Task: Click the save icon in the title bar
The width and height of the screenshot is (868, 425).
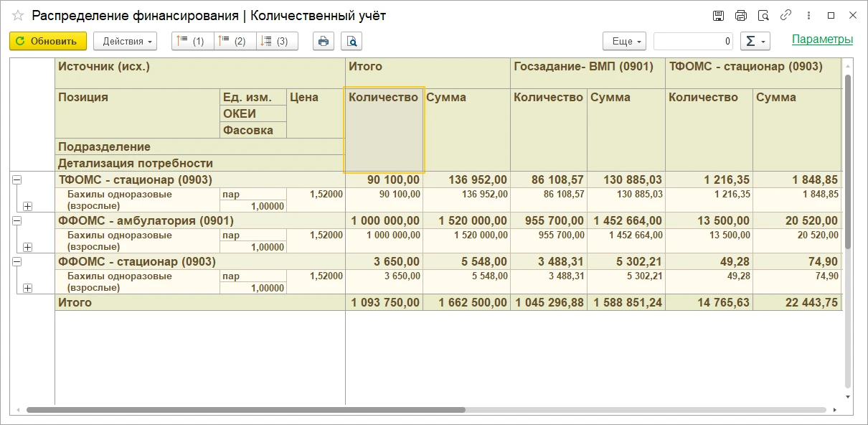Action: pyautogui.click(x=718, y=16)
